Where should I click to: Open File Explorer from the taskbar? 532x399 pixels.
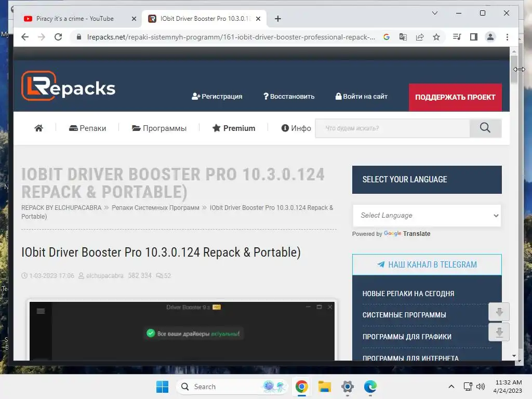point(324,387)
